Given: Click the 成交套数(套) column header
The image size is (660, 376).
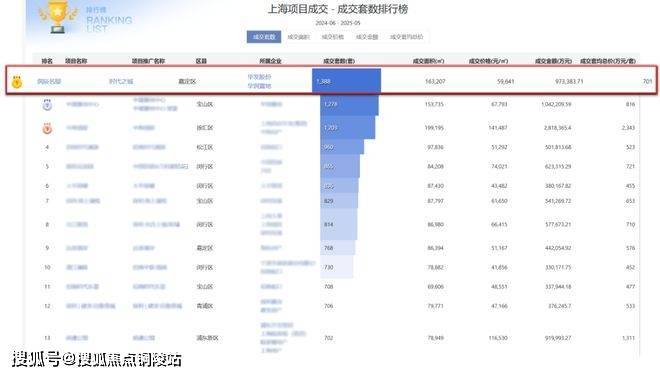Looking at the screenshot, I should point(339,61).
